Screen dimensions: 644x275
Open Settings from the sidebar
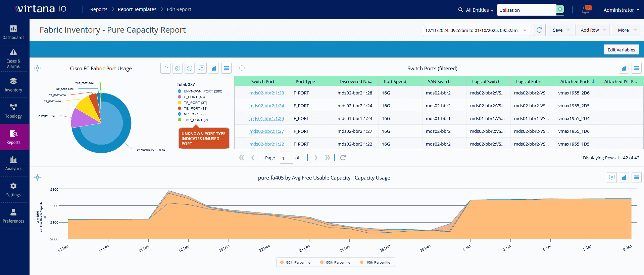coord(13,190)
